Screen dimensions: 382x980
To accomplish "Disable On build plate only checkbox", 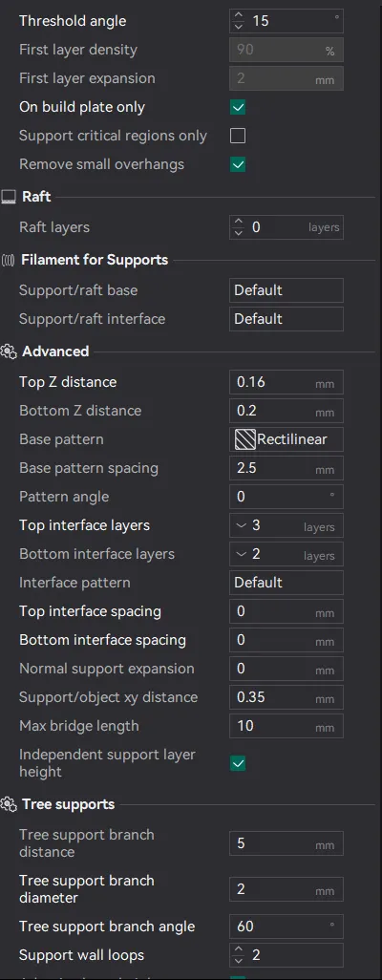I will [x=238, y=108].
